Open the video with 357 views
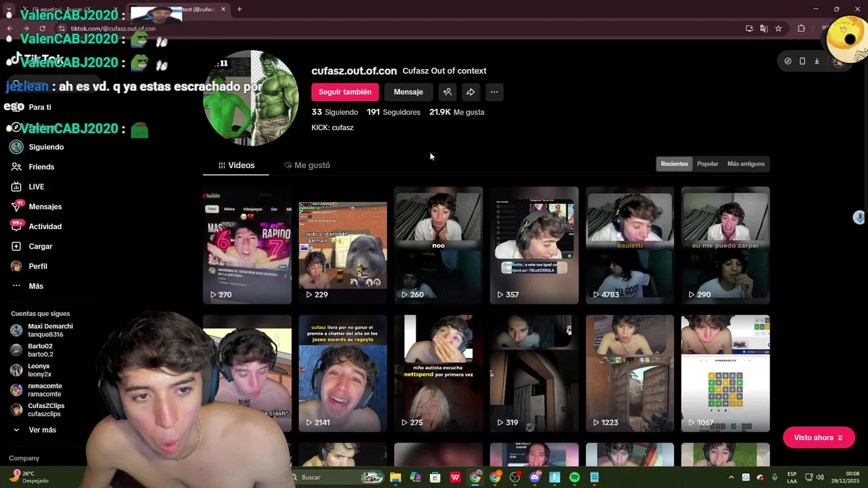This screenshot has width=868, height=488. [x=534, y=245]
